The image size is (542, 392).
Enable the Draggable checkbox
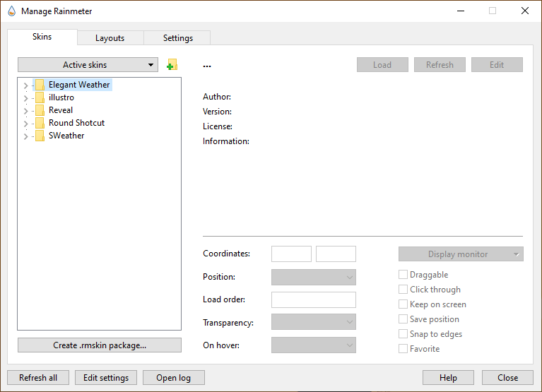pos(403,275)
